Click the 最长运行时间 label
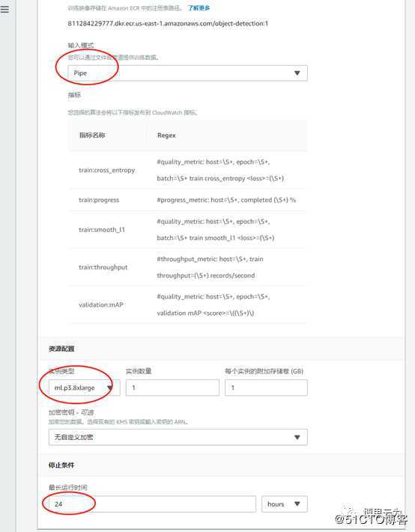The height and width of the screenshot is (532, 415). click(x=68, y=488)
